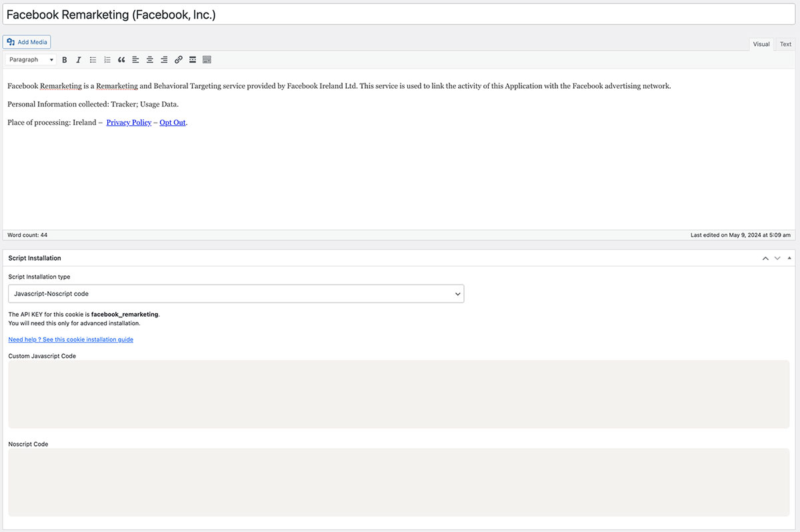Switch to the Text editor tab

[x=786, y=44]
